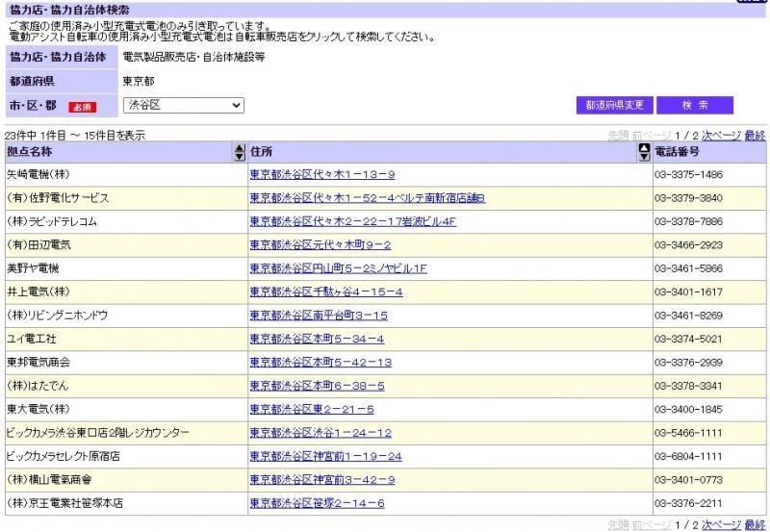
Task: Sort by 拠点名称 descending using down arrow
Action: click(x=239, y=157)
